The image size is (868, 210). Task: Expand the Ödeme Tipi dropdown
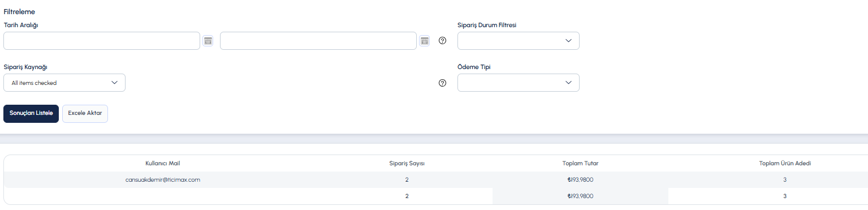(519, 83)
